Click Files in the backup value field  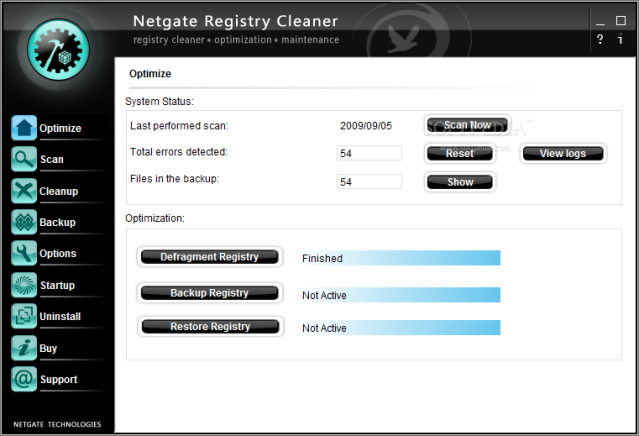369,182
